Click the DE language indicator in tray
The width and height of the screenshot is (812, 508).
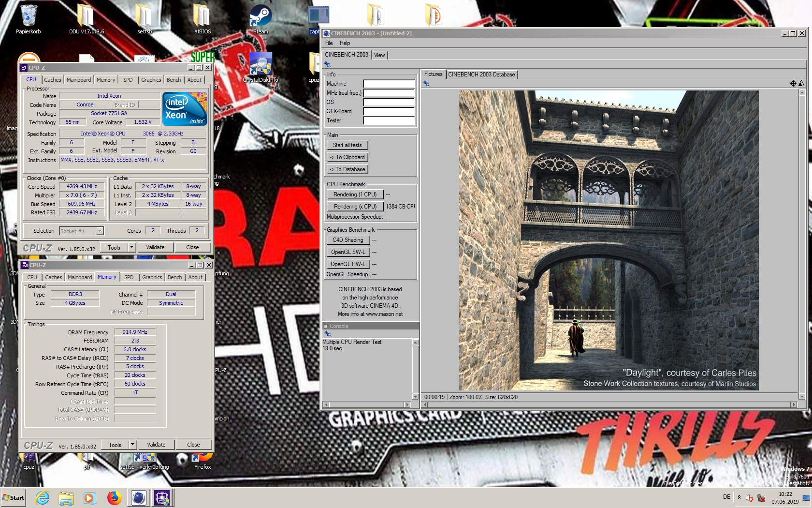click(x=726, y=497)
